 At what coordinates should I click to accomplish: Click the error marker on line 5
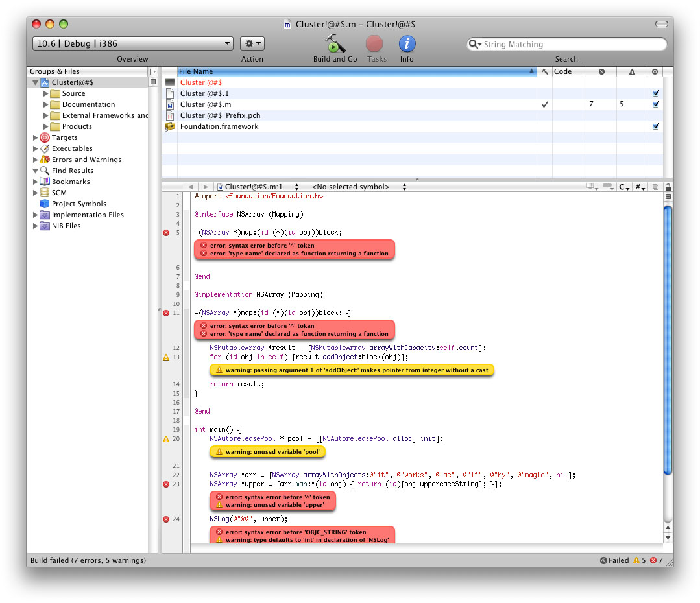click(x=166, y=233)
